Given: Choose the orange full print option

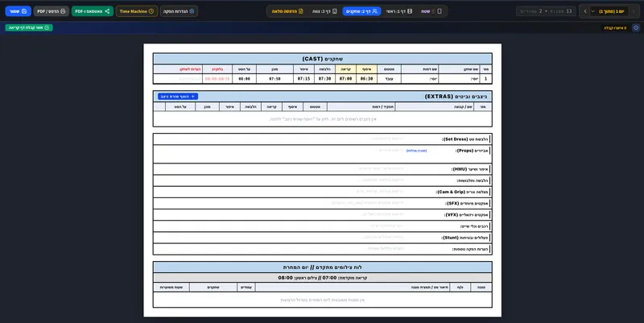Looking at the screenshot, I should [287, 11].
